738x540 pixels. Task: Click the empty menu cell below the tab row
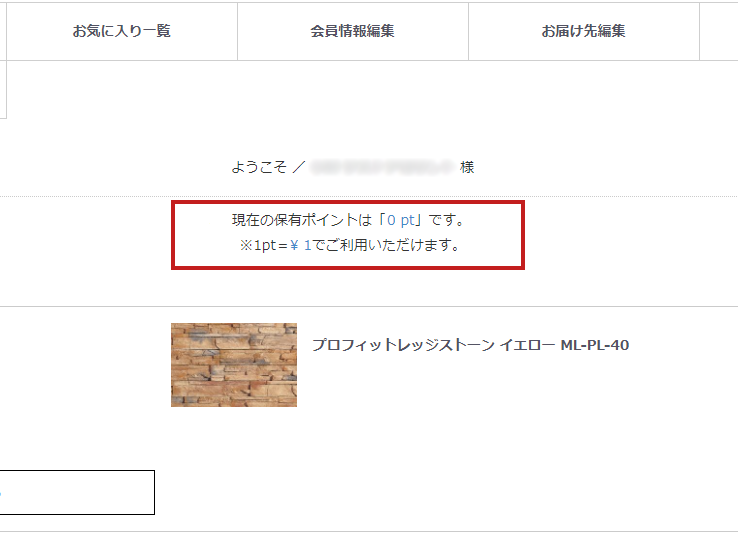pos(3,89)
